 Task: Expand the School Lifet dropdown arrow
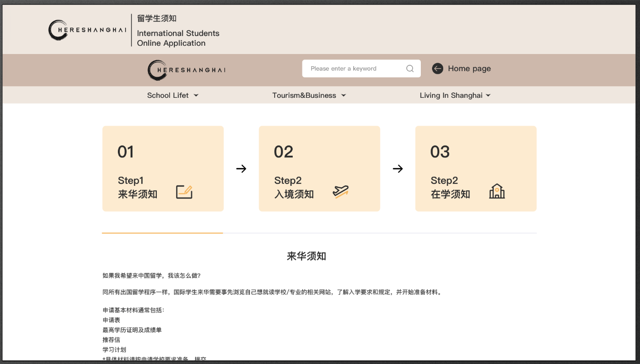pyautogui.click(x=196, y=95)
